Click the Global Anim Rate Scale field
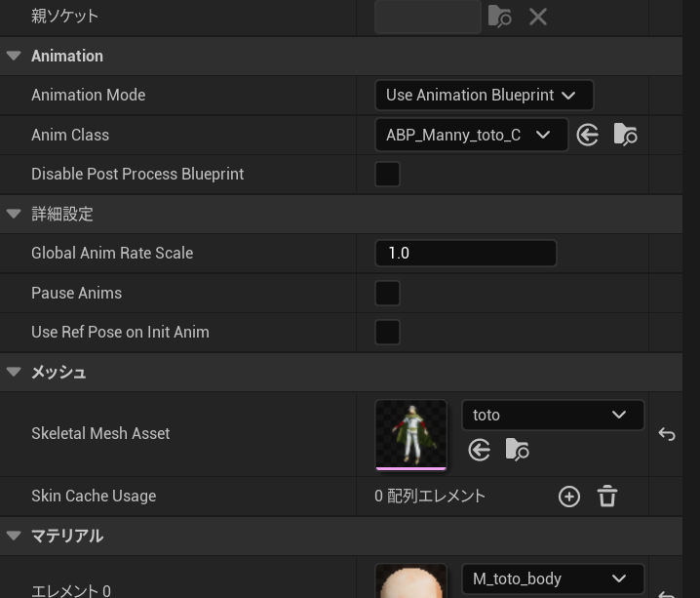 pyautogui.click(x=466, y=254)
